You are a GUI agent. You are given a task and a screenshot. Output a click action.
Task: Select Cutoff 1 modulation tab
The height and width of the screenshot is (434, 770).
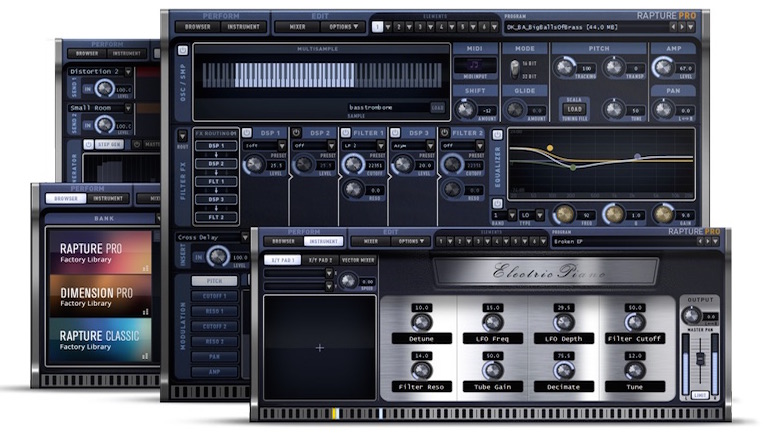tap(215, 296)
